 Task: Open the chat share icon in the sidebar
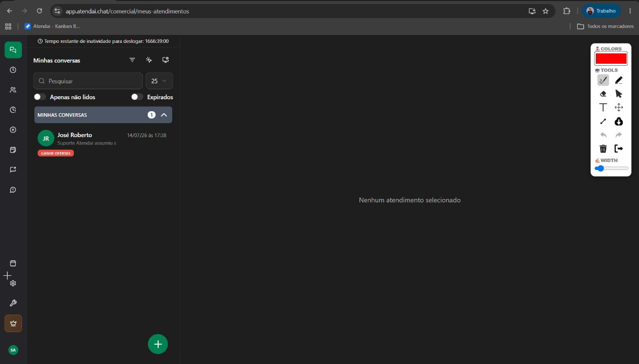point(13,170)
